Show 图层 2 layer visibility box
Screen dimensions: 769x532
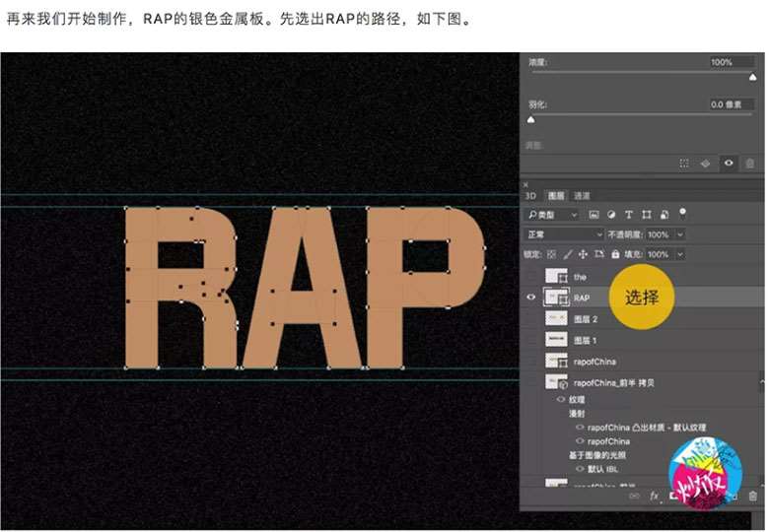pyautogui.click(x=530, y=319)
